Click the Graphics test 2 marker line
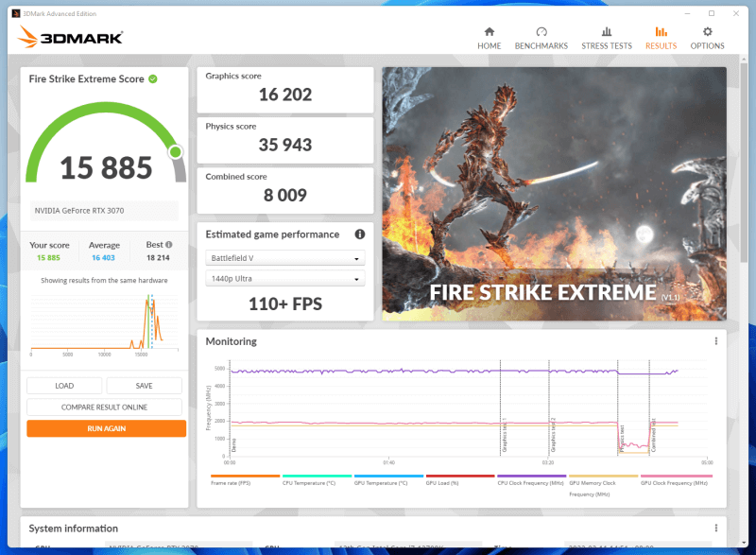This screenshot has height=555, width=756. tap(549, 408)
